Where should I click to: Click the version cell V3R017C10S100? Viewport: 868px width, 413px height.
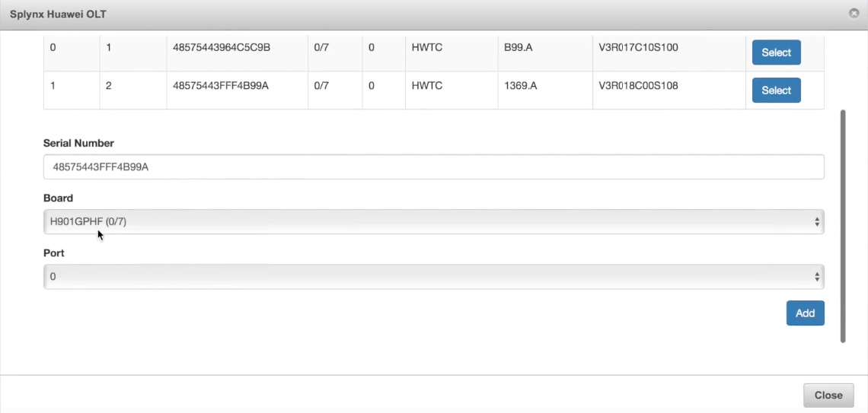pyautogui.click(x=638, y=48)
